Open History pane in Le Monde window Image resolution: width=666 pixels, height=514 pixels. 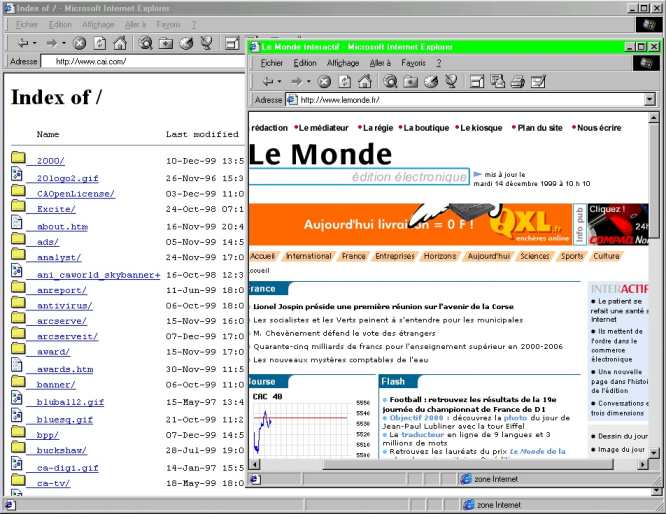(x=431, y=81)
